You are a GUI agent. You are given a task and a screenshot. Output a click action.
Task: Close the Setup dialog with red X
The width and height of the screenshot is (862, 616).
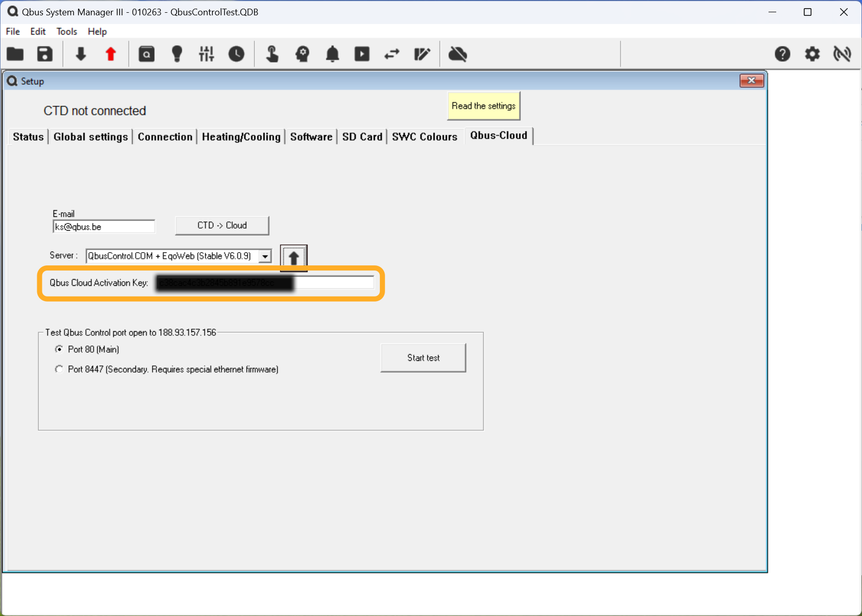[x=752, y=81]
